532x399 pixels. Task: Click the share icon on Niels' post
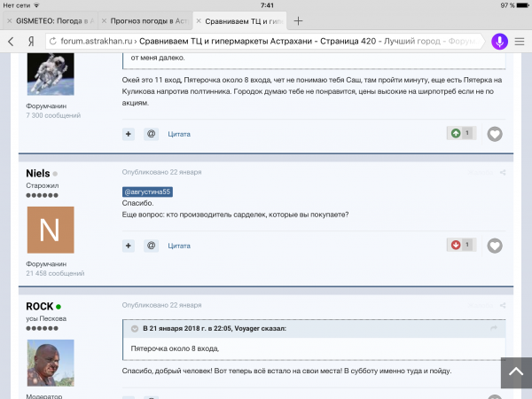(x=503, y=172)
